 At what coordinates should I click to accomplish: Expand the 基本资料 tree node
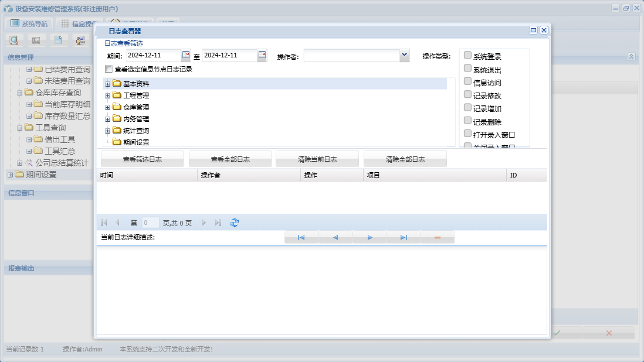(x=107, y=84)
